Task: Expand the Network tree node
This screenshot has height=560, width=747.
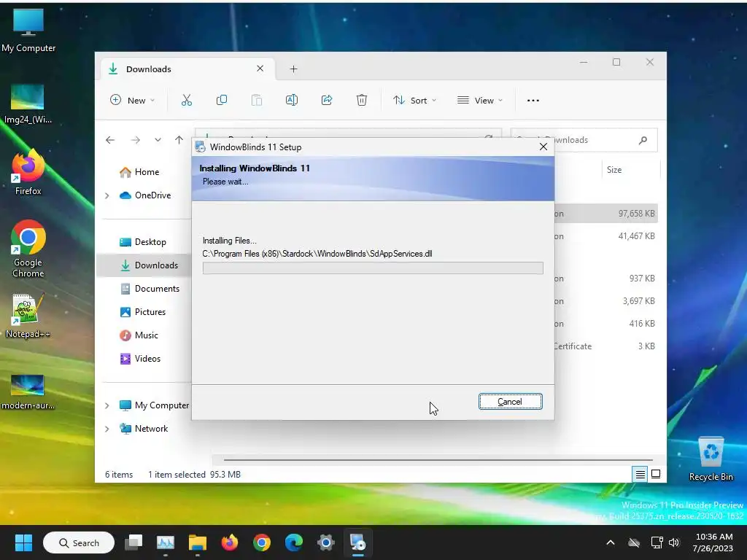Action: 107,429
